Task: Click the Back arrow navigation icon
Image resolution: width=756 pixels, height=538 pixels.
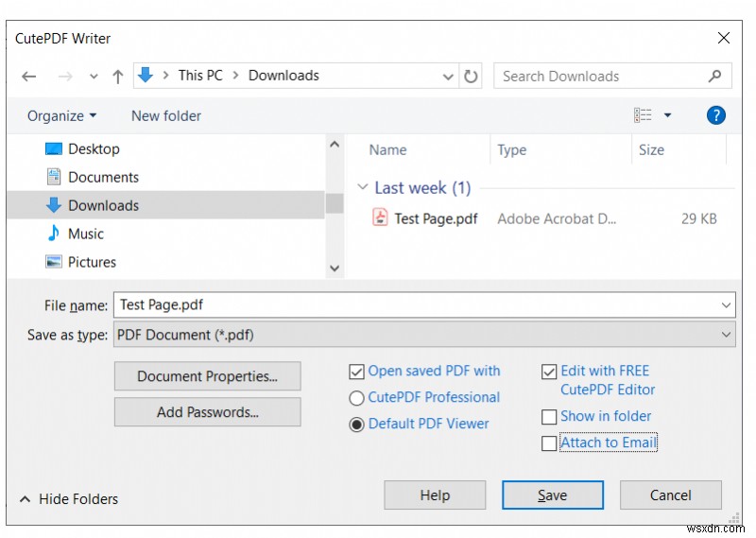Action: [x=29, y=77]
